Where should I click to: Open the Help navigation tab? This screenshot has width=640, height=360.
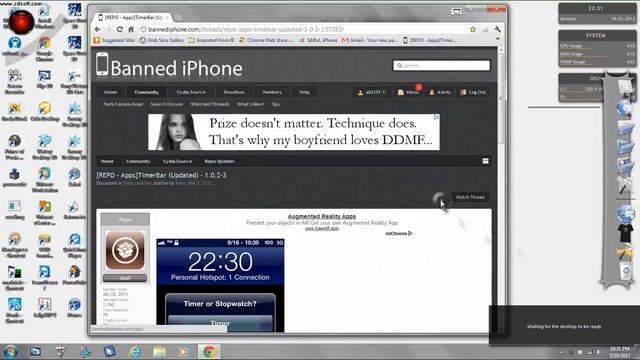pos(304,92)
